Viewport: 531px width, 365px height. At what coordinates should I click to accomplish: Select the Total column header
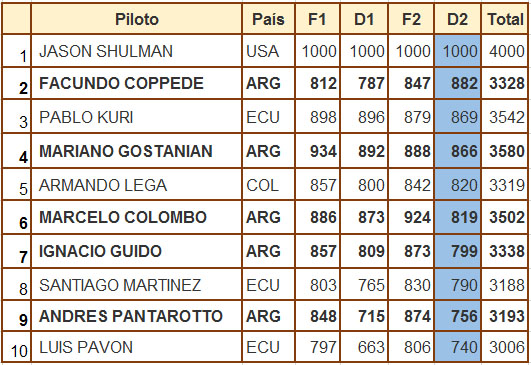pyautogui.click(x=505, y=19)
